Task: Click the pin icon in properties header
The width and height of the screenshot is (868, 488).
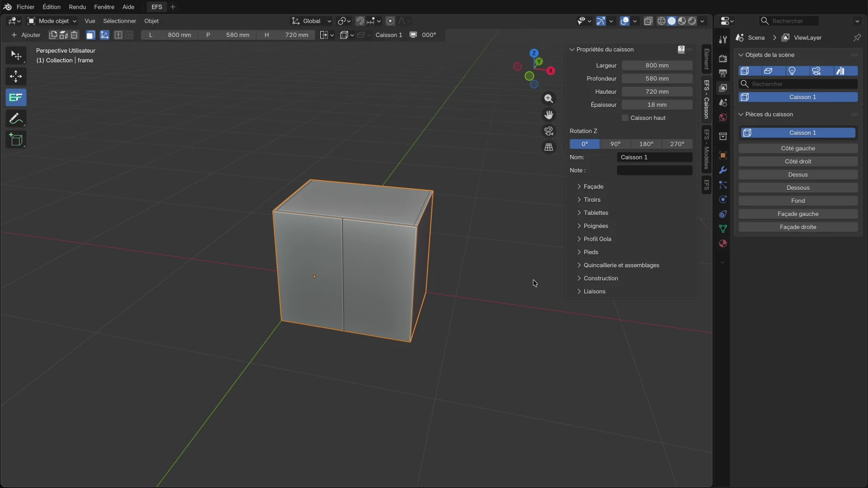Action: [x=857, y=37]
